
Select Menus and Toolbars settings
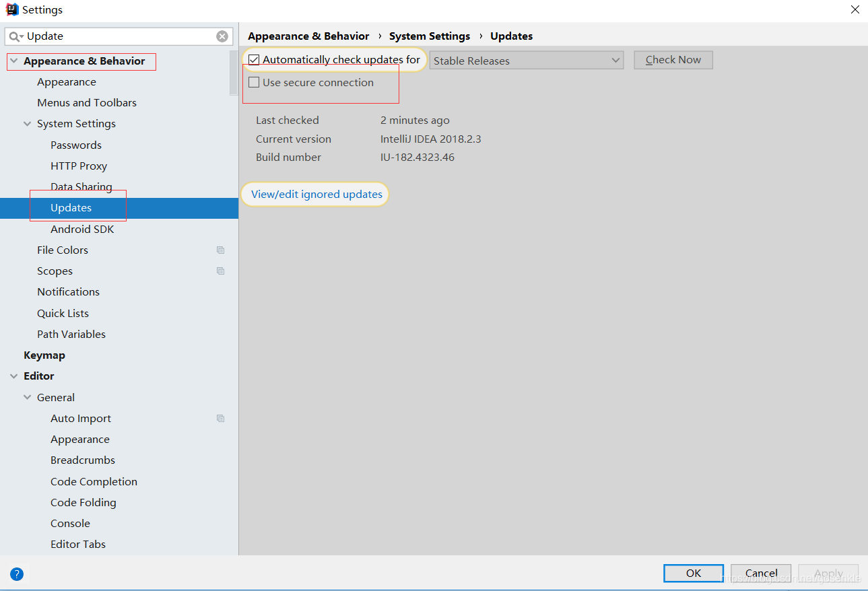coord(87,103)
